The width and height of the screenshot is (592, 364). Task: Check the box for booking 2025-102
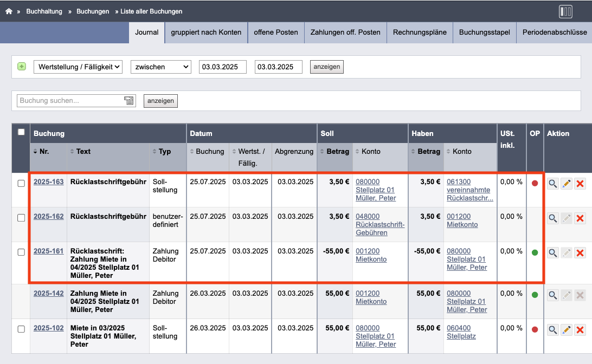[x=21, y=329]
